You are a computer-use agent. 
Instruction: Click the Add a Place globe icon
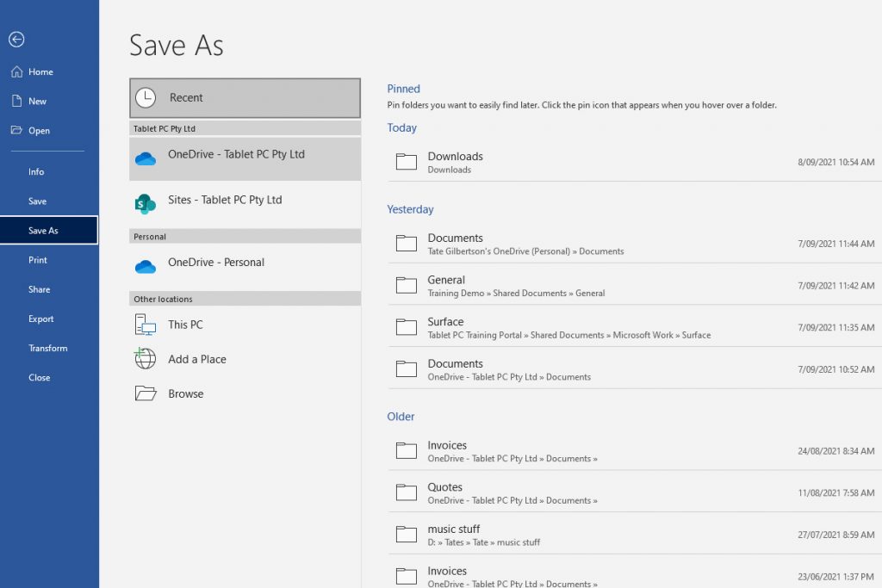(145, 359)
